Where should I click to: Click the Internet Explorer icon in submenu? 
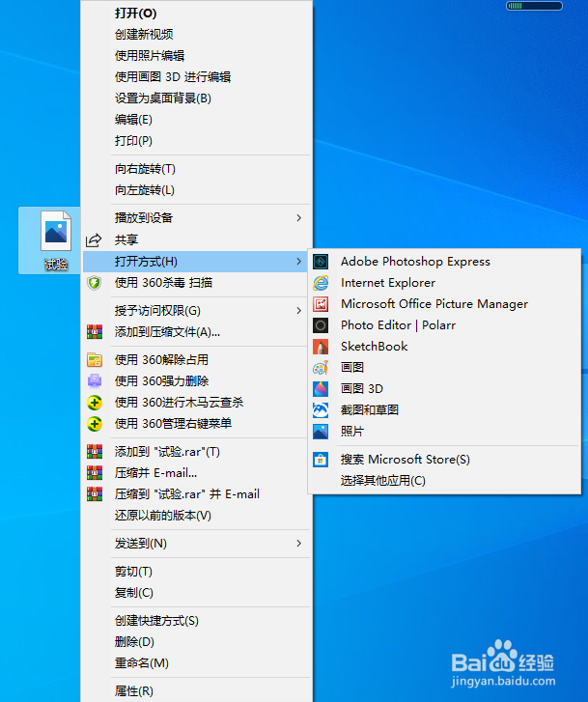click(x=321, y=283)
